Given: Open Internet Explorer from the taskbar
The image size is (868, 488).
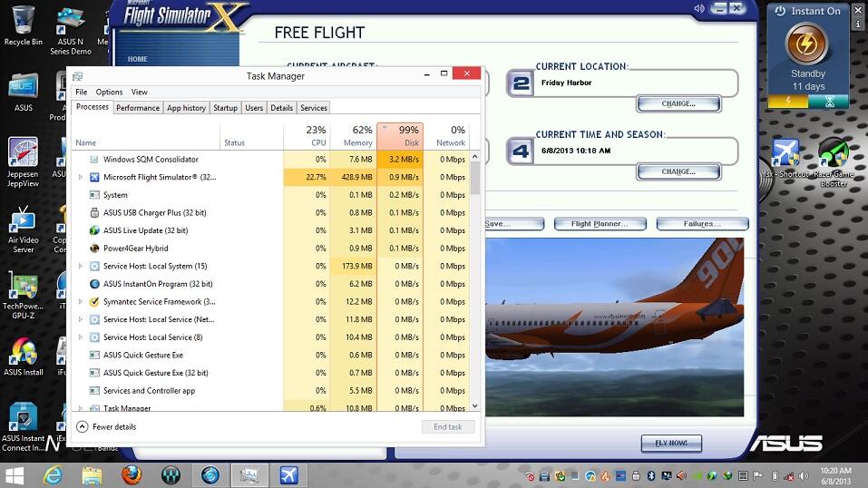Looking at the screenshot, I should pyautogui.click(x=53, y=474).
